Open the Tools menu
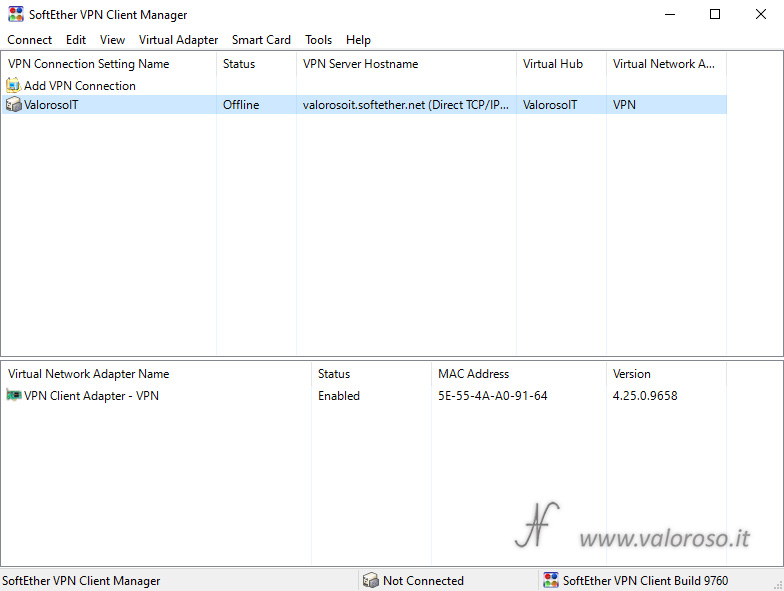The image size is (784, 591). tap(318, 40)
